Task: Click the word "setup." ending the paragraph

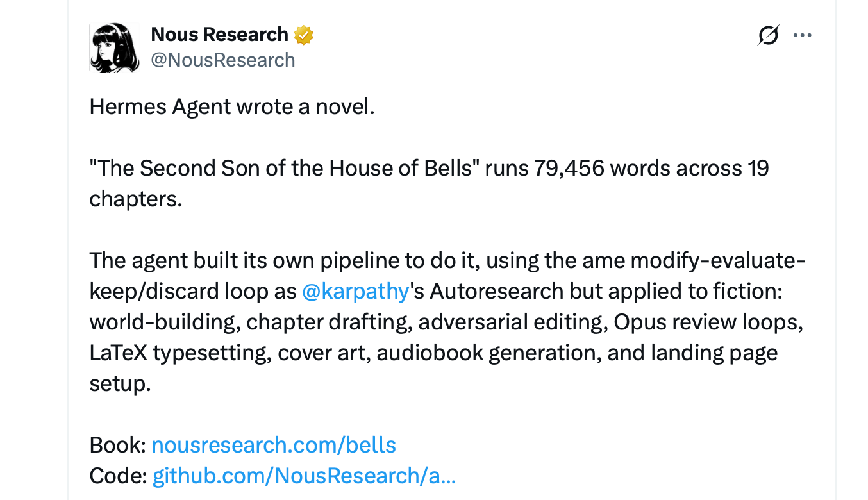Action: (120, 383)
